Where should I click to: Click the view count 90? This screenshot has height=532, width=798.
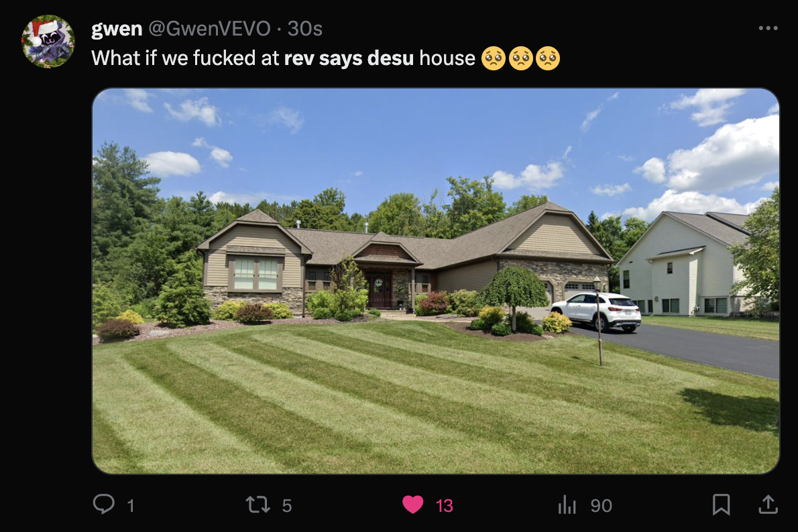pyautogui.click(x=601, y=506)
